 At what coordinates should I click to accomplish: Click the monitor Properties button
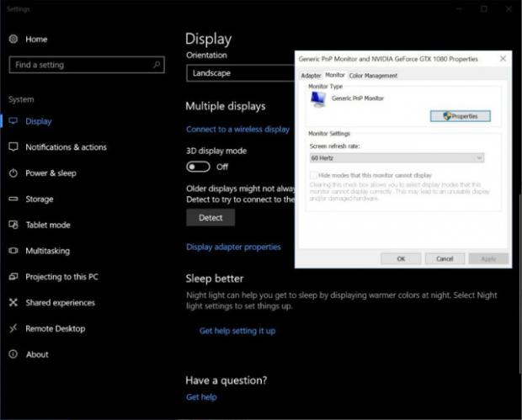460,116
